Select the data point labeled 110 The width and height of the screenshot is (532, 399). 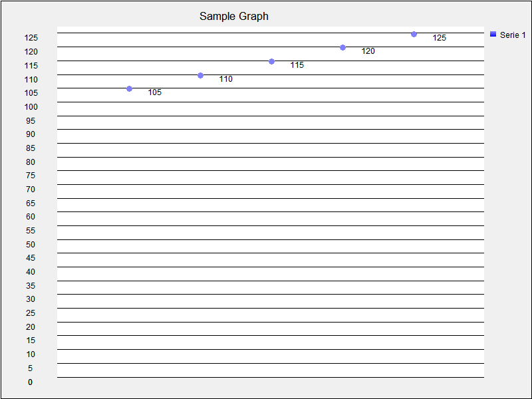pos(199,74)
